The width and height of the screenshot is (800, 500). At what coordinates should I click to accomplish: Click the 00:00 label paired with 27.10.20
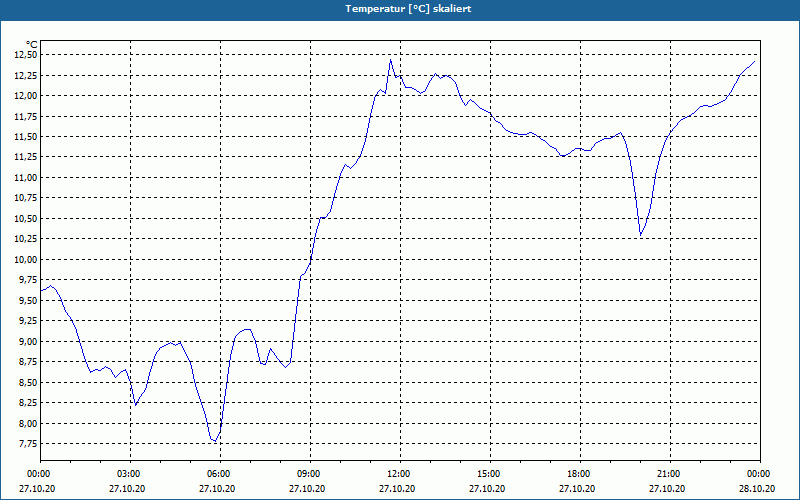pyautogui.click(x=37, y=474)
